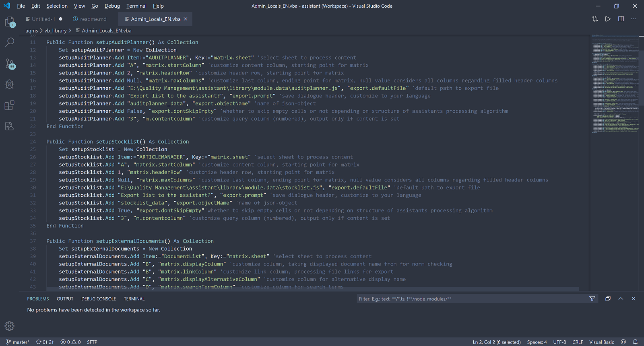This screenshot has height=346, width=644.
Task: Synchronize changes in status bar
Action: (x=45, y=342)
